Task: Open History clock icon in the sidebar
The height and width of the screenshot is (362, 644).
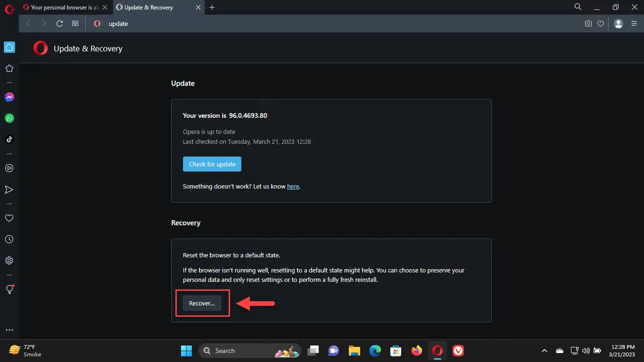Action: (x=9, y=239)
